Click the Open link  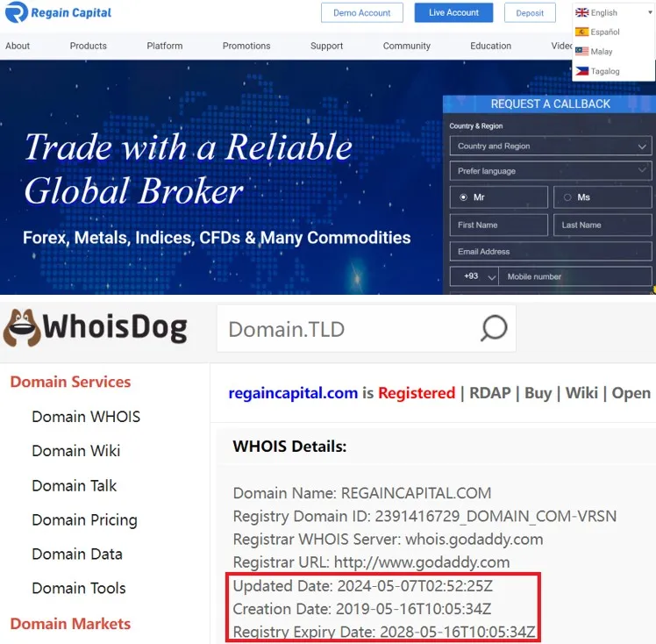pyautogui.click(x=631, y=393)
